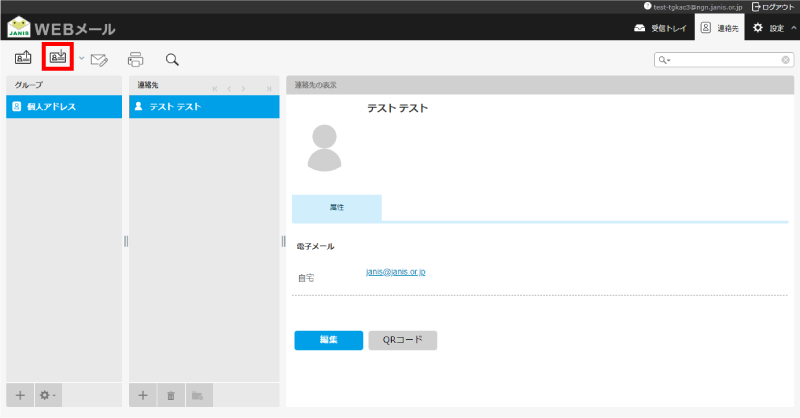Viewport: 800px width, 418px height.
Task: Select the 個人アドレス group
Action: (x=64, y=107)
